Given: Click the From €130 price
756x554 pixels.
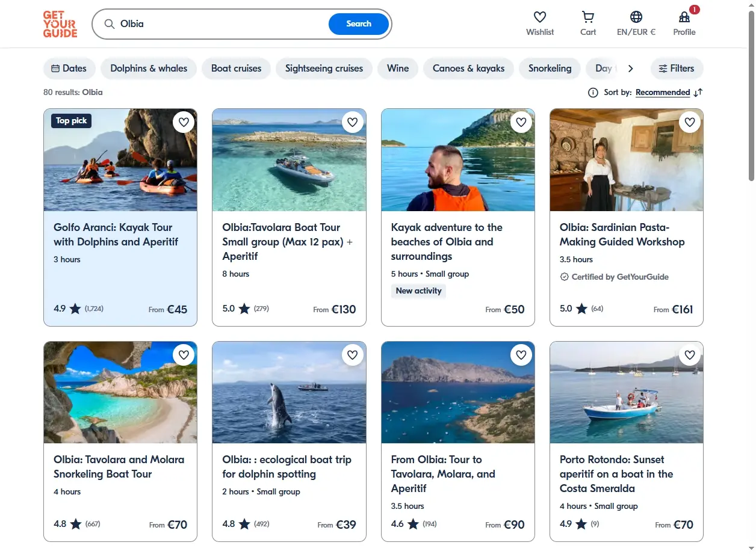Looking at the screenshot, I should [335, 309].
